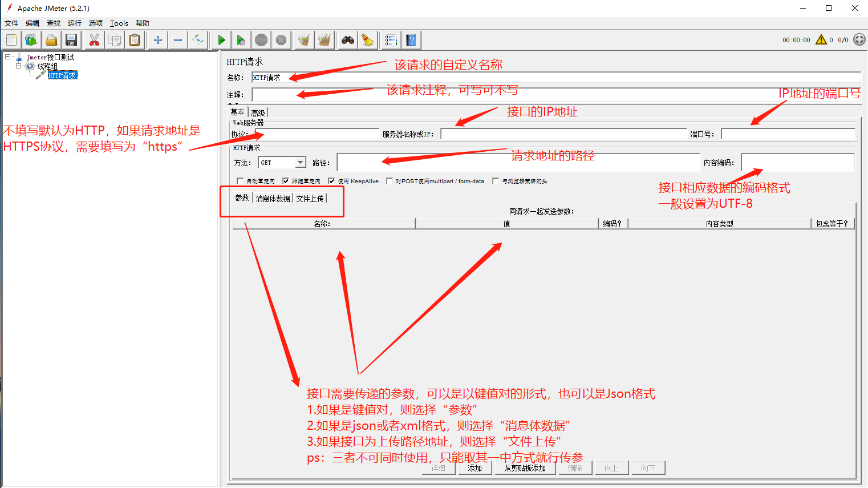Image resolution: width=868 pixels, height=488 pixels.
Task: Switch to the 基本 tab
Action: (238, 112)
